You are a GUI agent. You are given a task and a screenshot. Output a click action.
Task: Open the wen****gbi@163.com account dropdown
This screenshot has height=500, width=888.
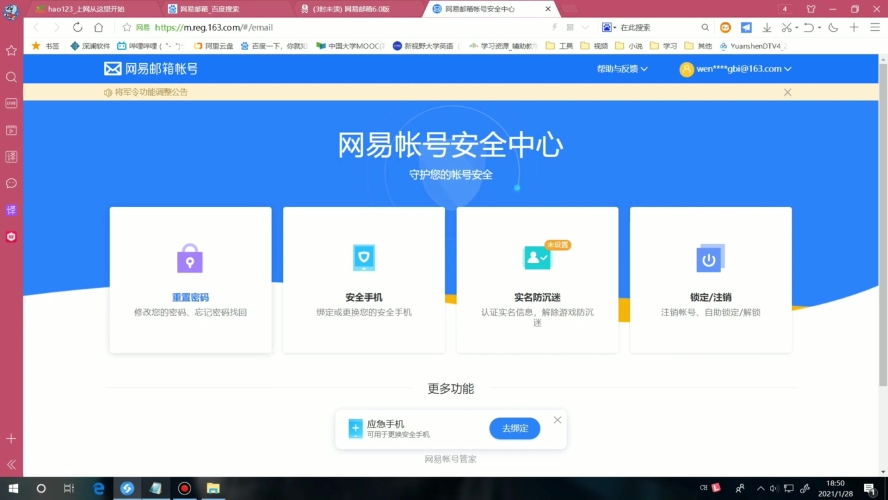(735, 69)
